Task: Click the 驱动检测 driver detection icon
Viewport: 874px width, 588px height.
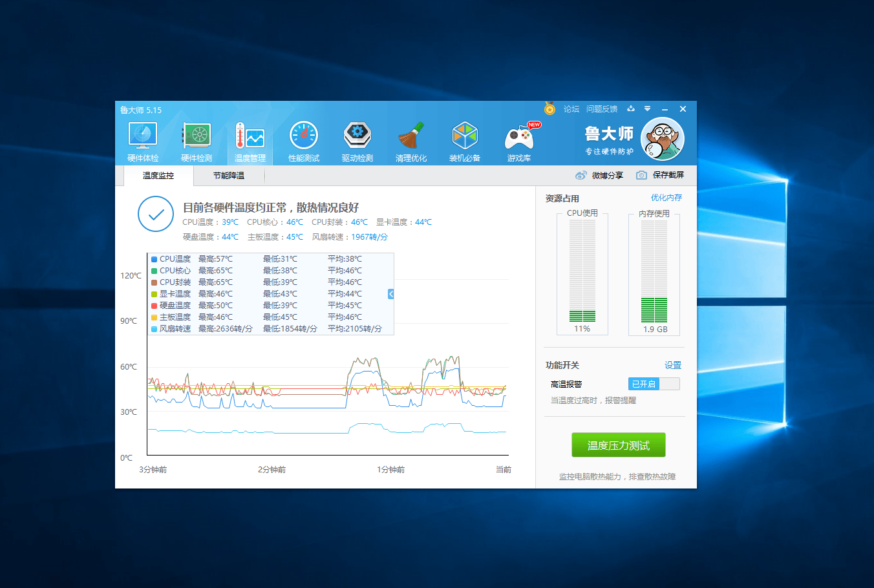Action: click(x=357, y=142)
